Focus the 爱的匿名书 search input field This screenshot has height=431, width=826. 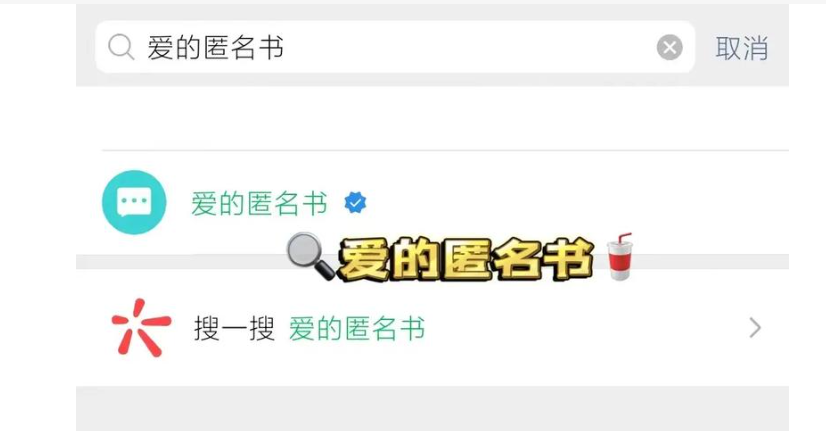click(395, 47)
